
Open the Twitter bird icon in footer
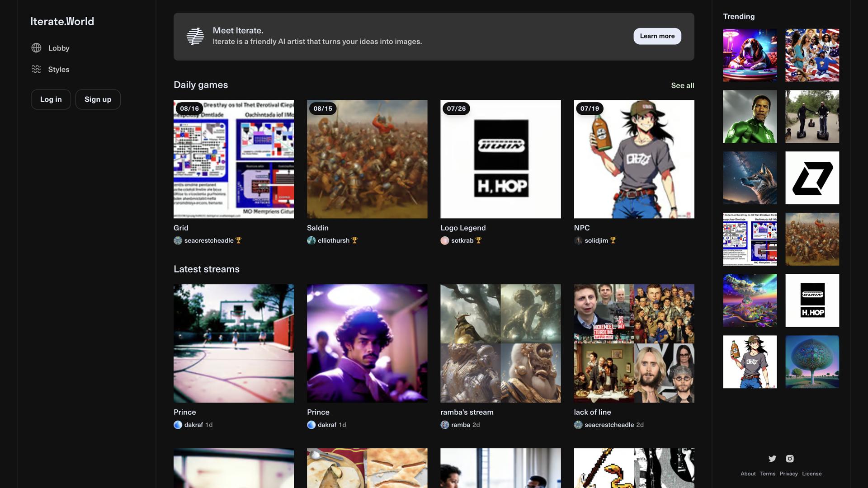772,459
